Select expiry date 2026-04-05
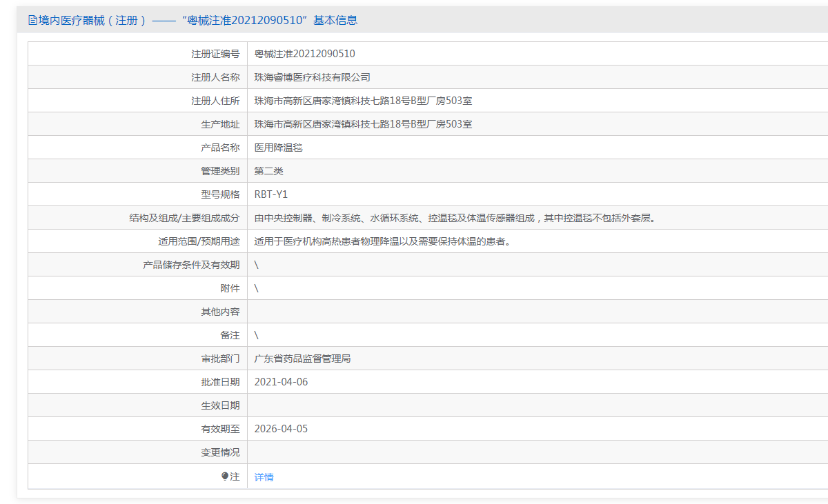This screenshot has height=504, width=828. point(281,429)
